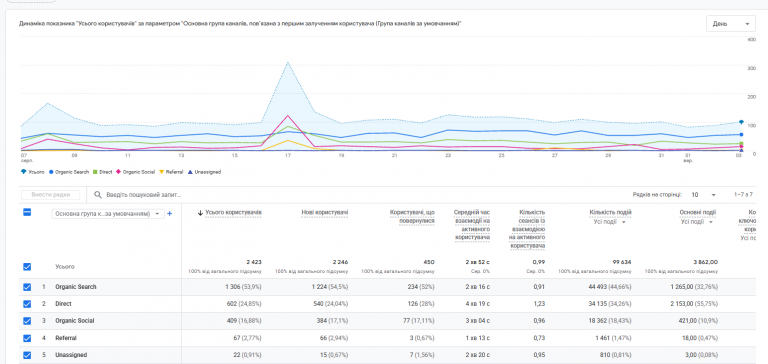Viewport: 768px width, 364px height.
Task: Click the 'Referral' row name
Action: click(x=66, y=338)
